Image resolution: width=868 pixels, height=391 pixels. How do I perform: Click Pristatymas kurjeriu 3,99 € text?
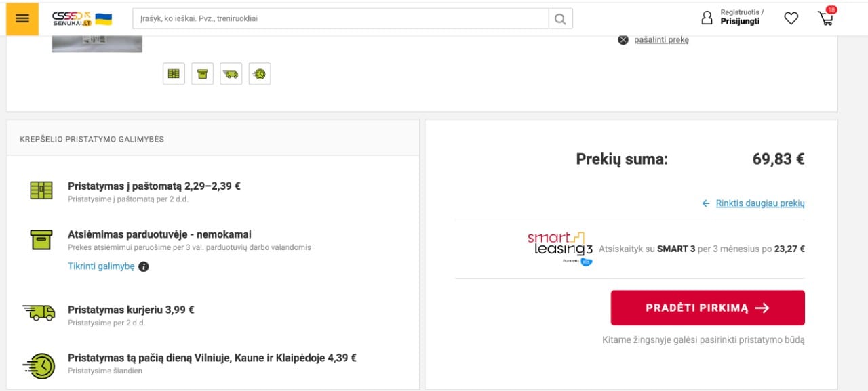pyautogui.click(x=131, y=310)
